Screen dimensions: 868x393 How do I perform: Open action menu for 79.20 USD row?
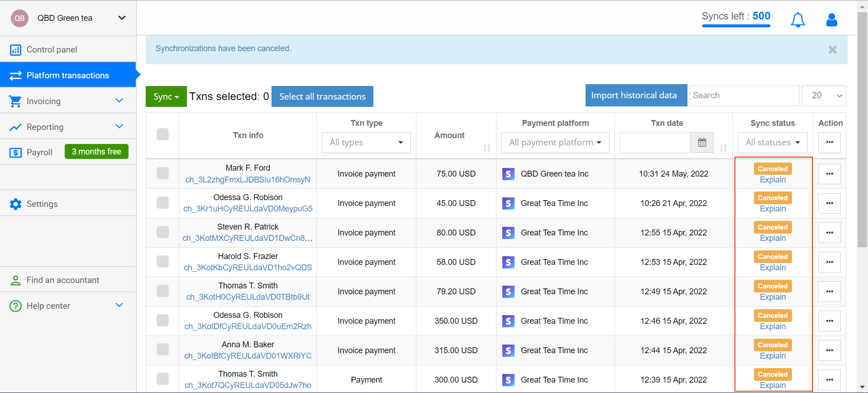click(830, 292)
